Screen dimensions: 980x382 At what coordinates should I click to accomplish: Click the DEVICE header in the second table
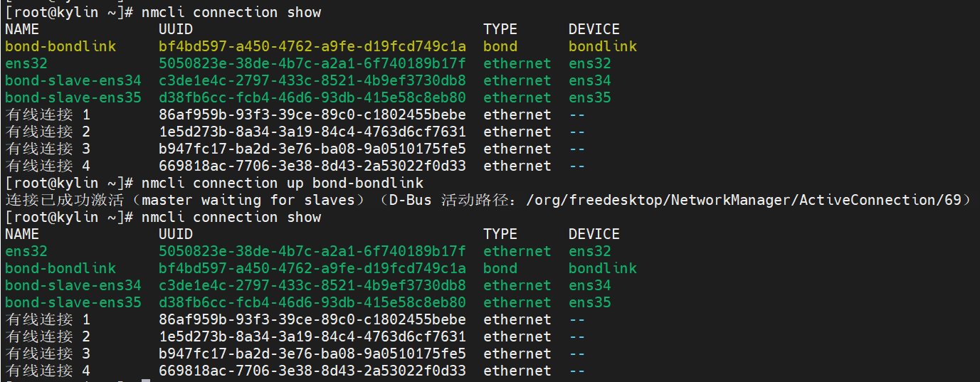click(x=594, y=234)
